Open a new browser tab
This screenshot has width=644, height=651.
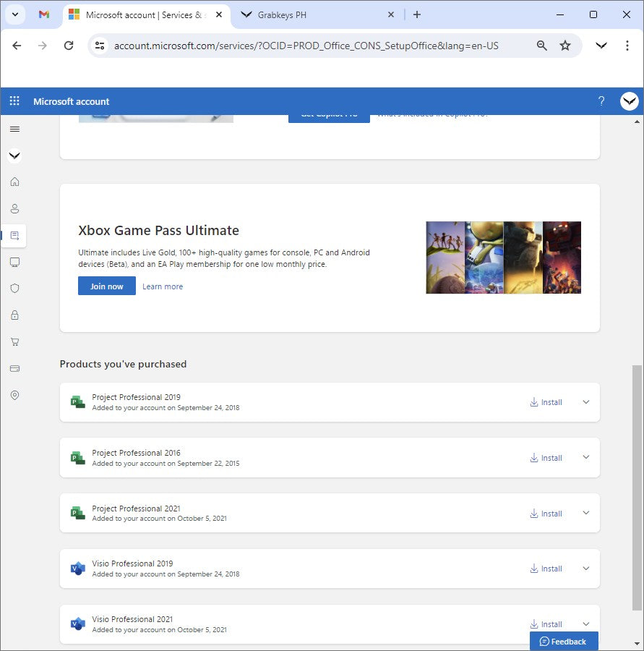pos(417,14)
